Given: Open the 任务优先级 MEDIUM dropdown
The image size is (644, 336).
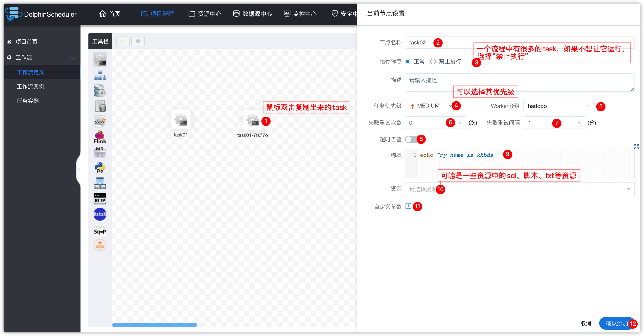Looking at the screenshot, I should click(x=430, y=106).
